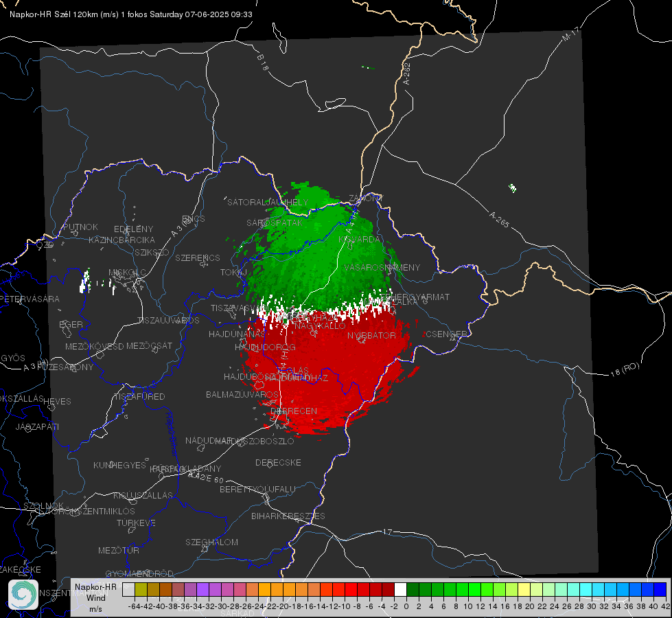Click the 18 (RO) road label
The image size is (672, 618).
pos(625,369)
